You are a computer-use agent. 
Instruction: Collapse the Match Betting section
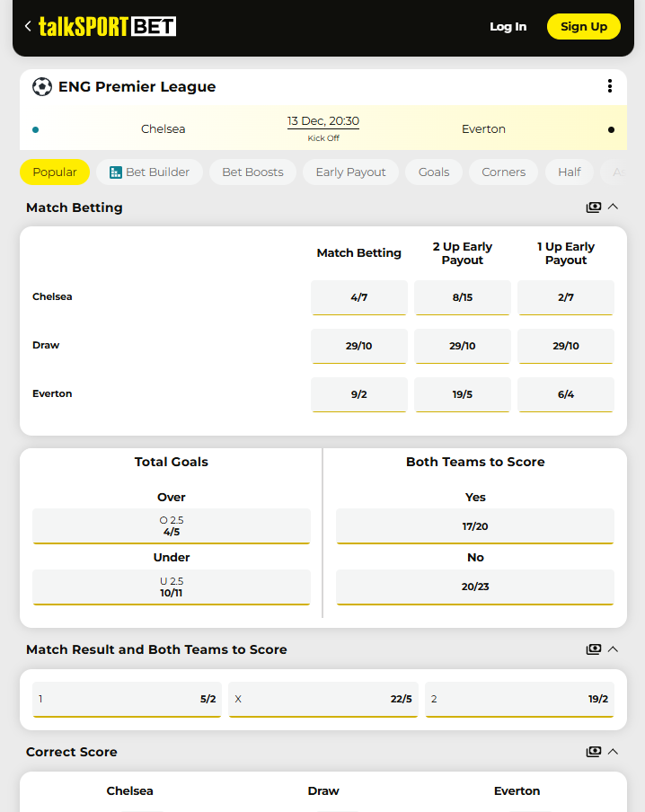coord(613,207)
